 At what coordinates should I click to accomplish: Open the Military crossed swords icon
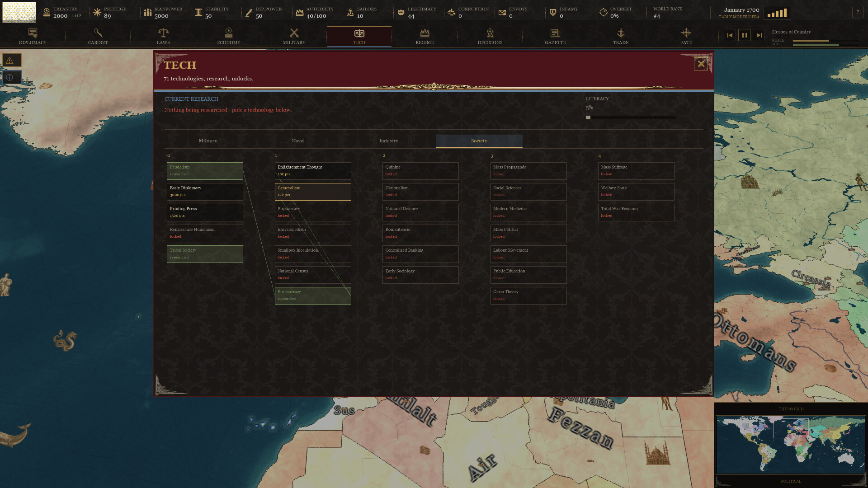[x=294, y=33]
